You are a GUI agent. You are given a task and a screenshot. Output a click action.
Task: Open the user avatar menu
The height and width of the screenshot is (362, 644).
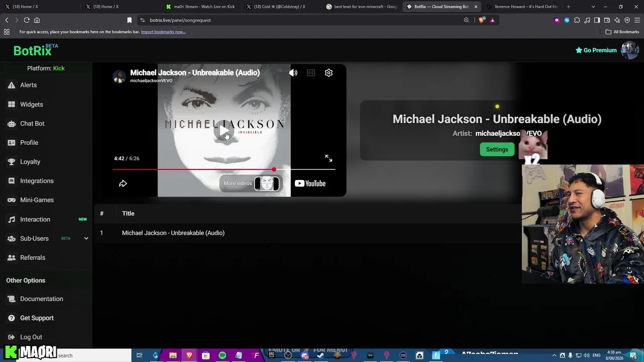[x=630, y=50]
